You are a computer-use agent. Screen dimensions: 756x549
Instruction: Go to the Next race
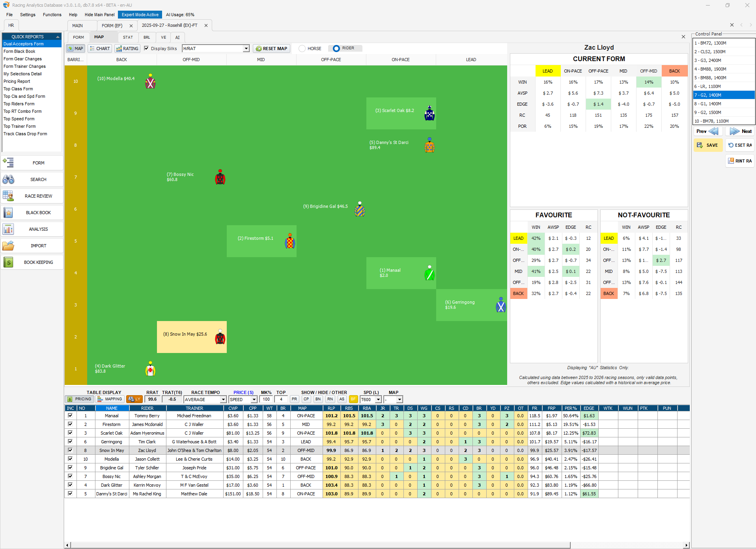740,131
